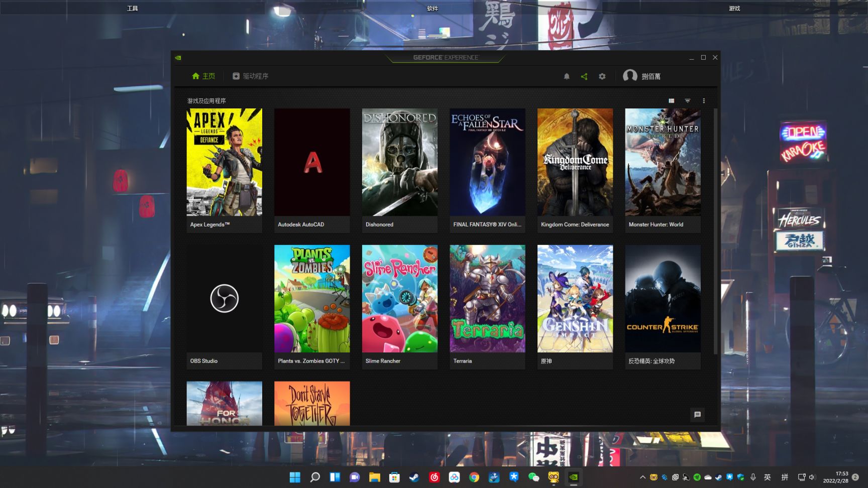Click the 软件 desktop group tab

pos(432,8)
